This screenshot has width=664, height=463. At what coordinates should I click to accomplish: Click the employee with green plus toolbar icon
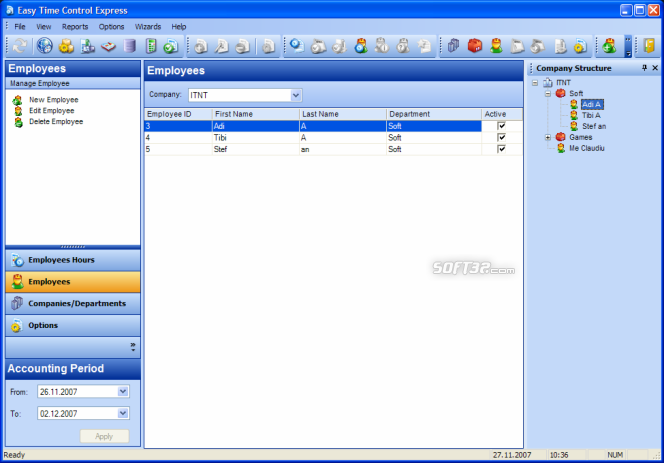tap(609, 46)
